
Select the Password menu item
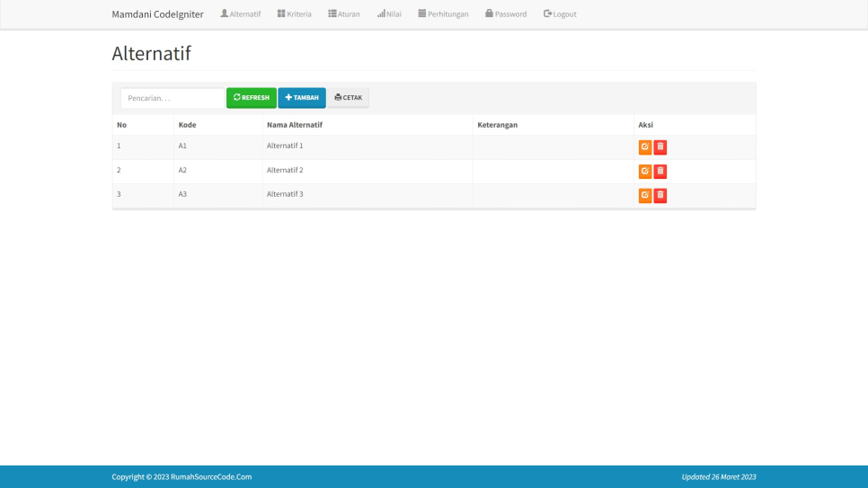pos(506,14)
